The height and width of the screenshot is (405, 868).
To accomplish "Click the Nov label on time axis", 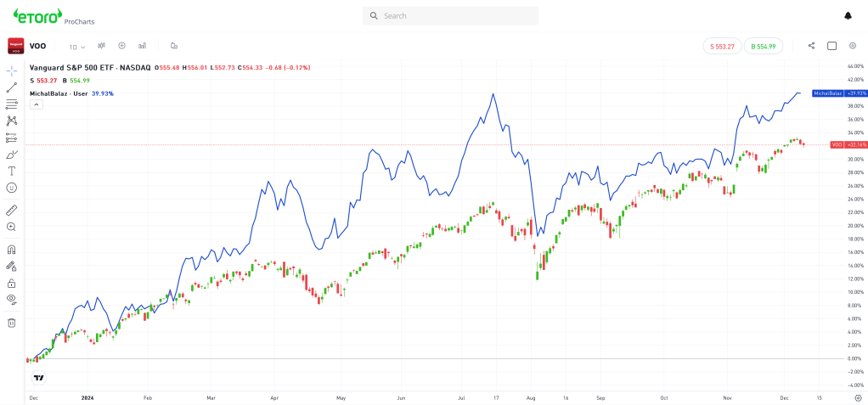I will point(728,397).
